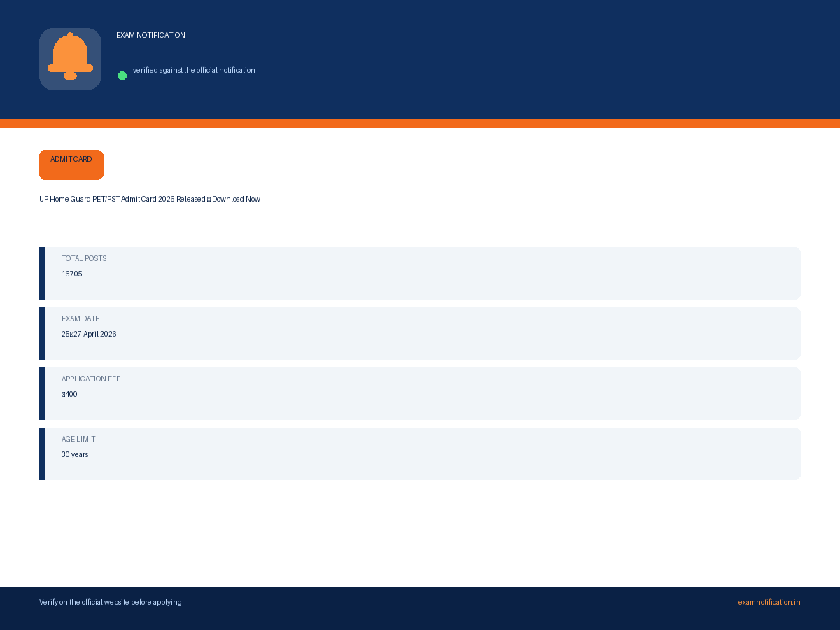Click the EXAM NOTIFICATION header title

click(150, 35)
